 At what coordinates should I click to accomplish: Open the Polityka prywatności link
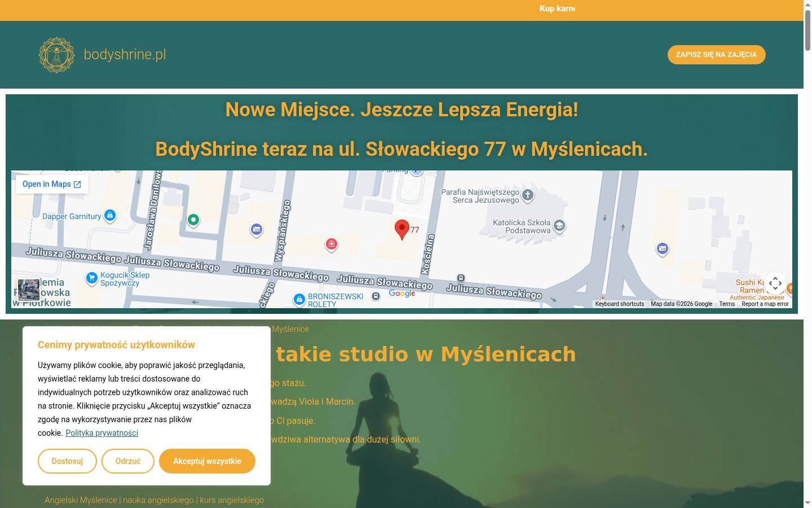[x=101, y=433]
